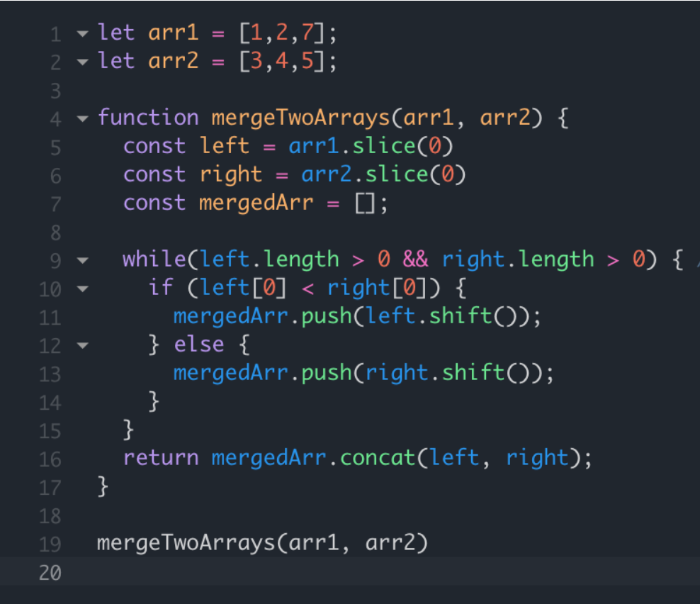Collapse the mergeTwoArrays function body fold
This screenshot has height=604, width=700.
[82, 118]
